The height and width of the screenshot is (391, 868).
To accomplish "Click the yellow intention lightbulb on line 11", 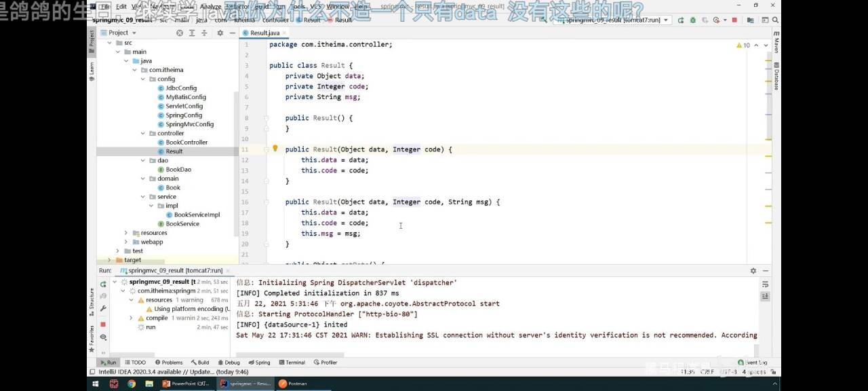I will (x=275, y=148).
